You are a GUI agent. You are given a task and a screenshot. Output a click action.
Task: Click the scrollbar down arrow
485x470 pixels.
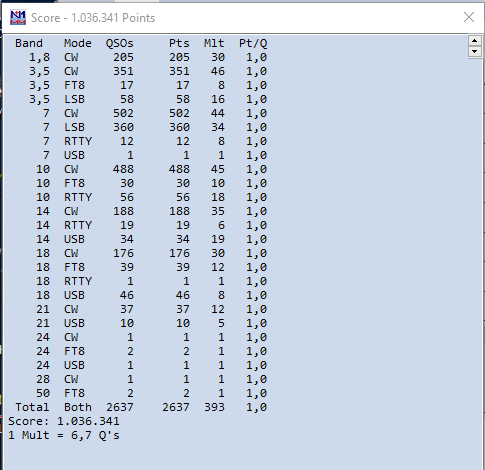474,52
